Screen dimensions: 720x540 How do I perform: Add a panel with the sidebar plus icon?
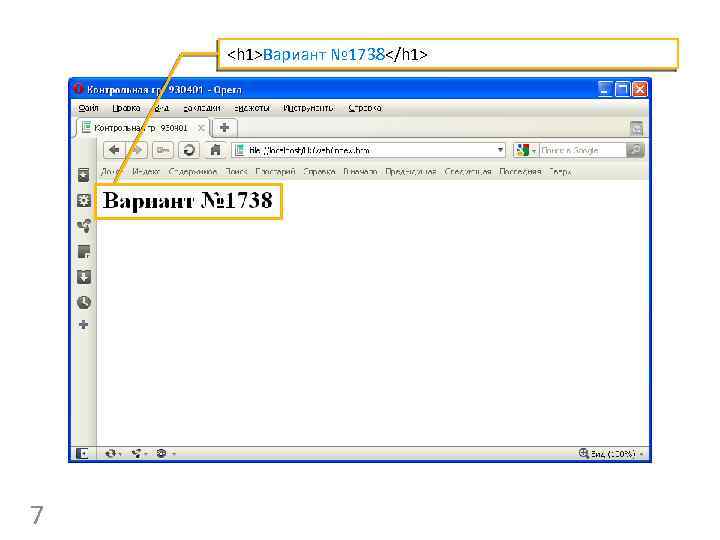tap(84, 325)
